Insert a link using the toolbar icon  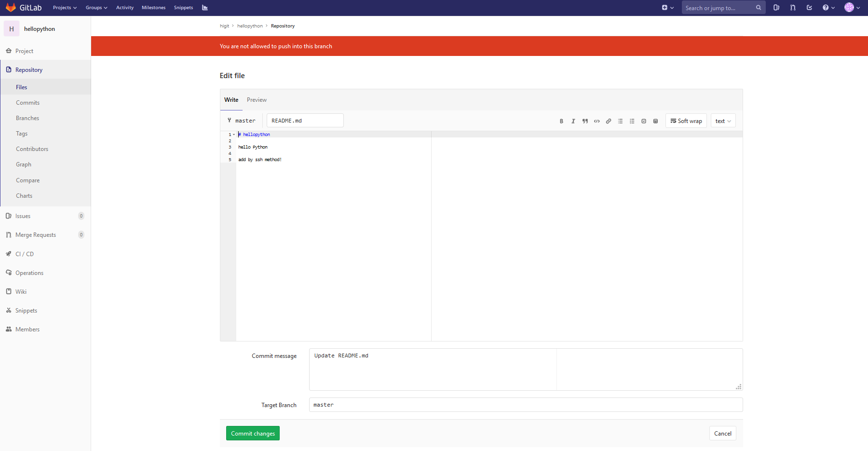click(x=609, y=121)
